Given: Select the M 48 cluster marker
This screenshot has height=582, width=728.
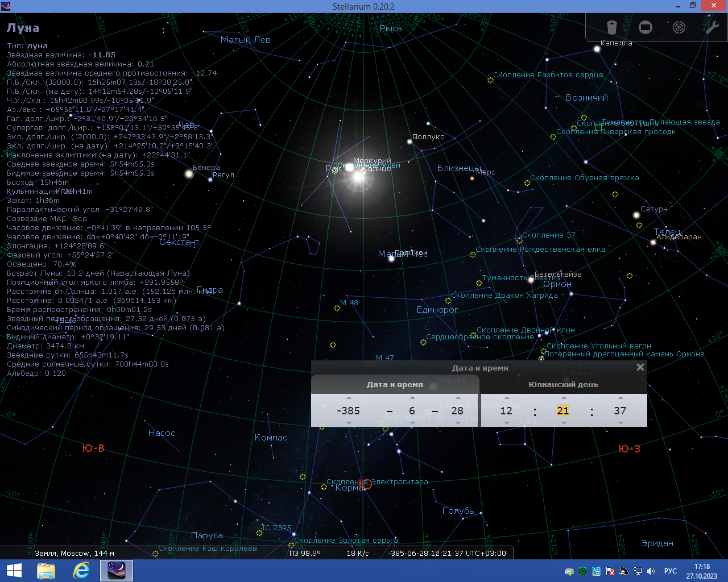Looking at the screenshot, I should (337, 308).
